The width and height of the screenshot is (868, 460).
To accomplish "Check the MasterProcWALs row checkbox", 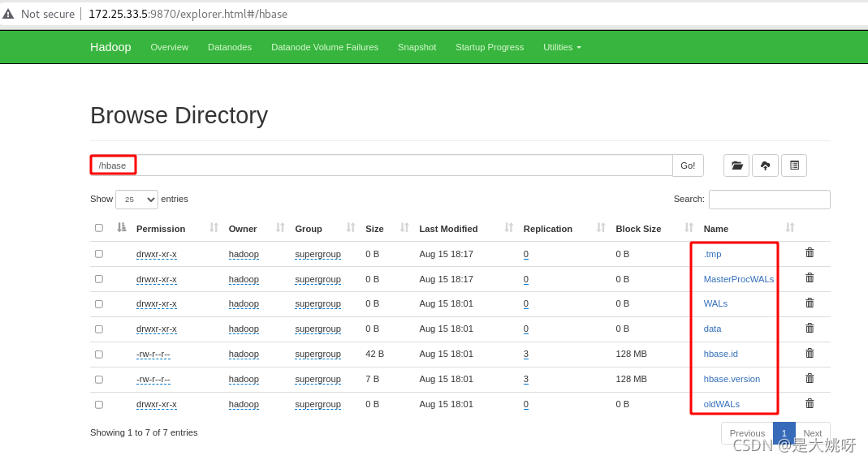I will [x=99, y=278].
